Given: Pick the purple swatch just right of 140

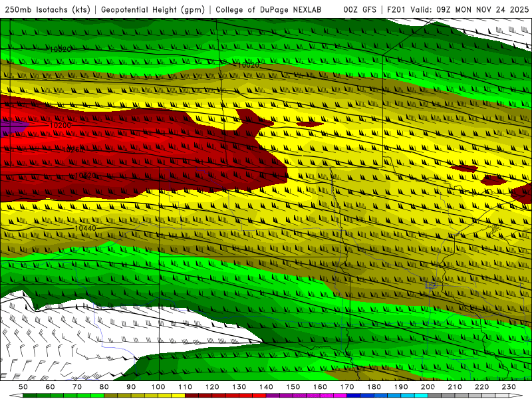Looking at the screenshot, I should (x=273, y=396).
